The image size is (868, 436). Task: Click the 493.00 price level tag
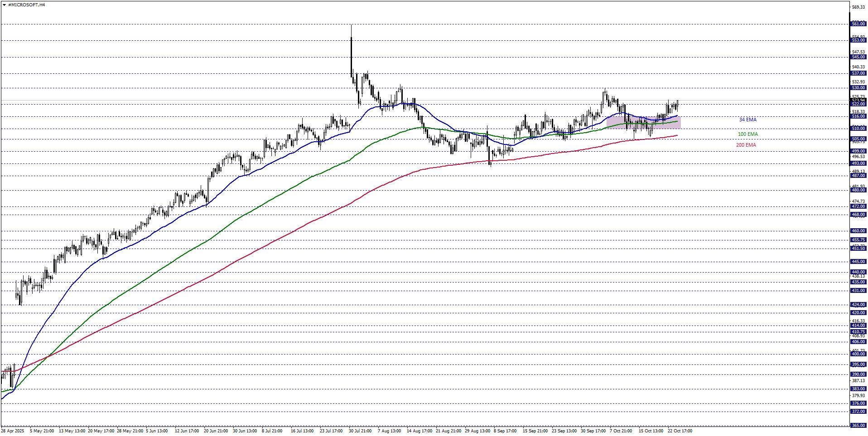tap(858, 163)
